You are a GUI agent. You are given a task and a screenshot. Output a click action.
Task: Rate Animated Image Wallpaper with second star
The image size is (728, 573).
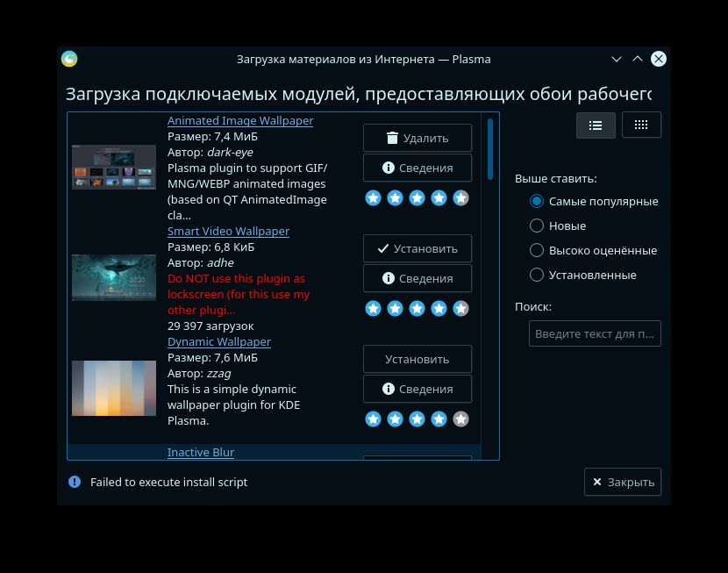pyautogui.click(x=395, y=197)
